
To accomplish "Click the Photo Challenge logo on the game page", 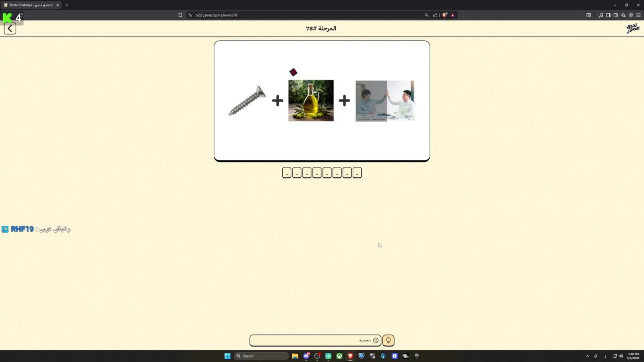I will (x=632, y=28).
